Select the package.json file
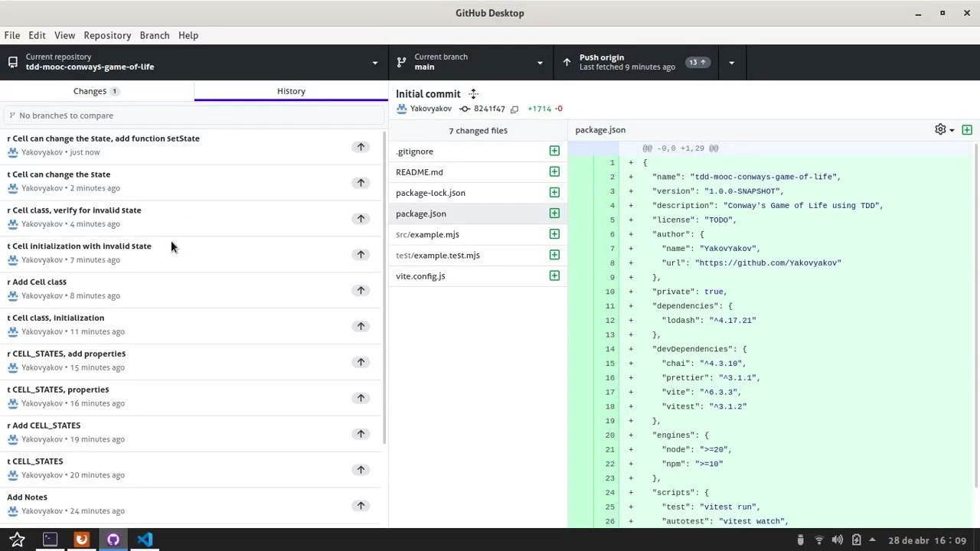This screenshot has height=551, width=980. 478,213
